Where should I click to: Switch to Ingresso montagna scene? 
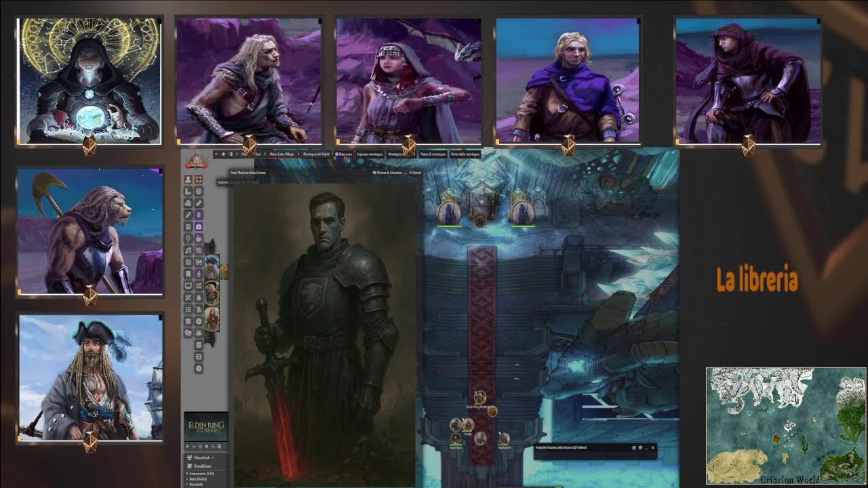370,154
